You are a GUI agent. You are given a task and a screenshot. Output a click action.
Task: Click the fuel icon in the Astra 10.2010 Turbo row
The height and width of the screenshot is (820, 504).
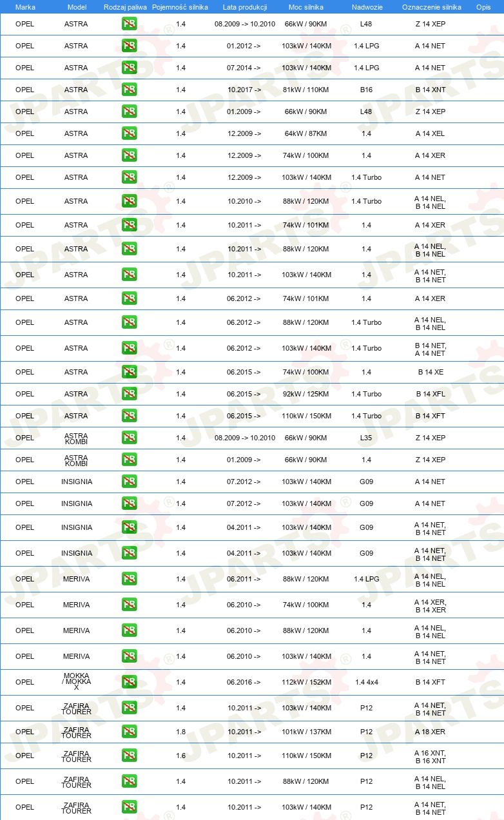[x=129, y=201]
